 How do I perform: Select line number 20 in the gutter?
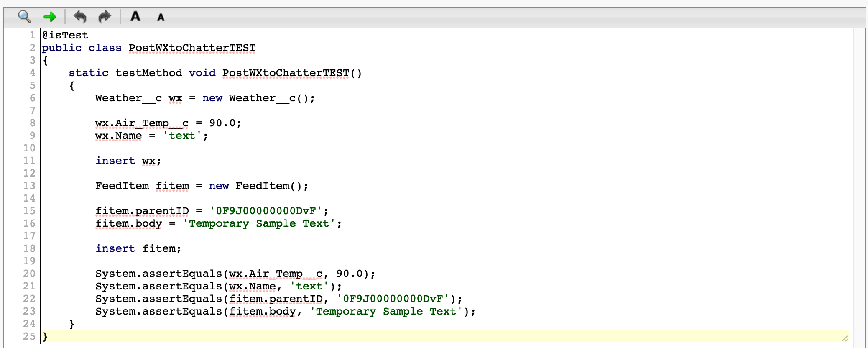[x=29, y=274]
